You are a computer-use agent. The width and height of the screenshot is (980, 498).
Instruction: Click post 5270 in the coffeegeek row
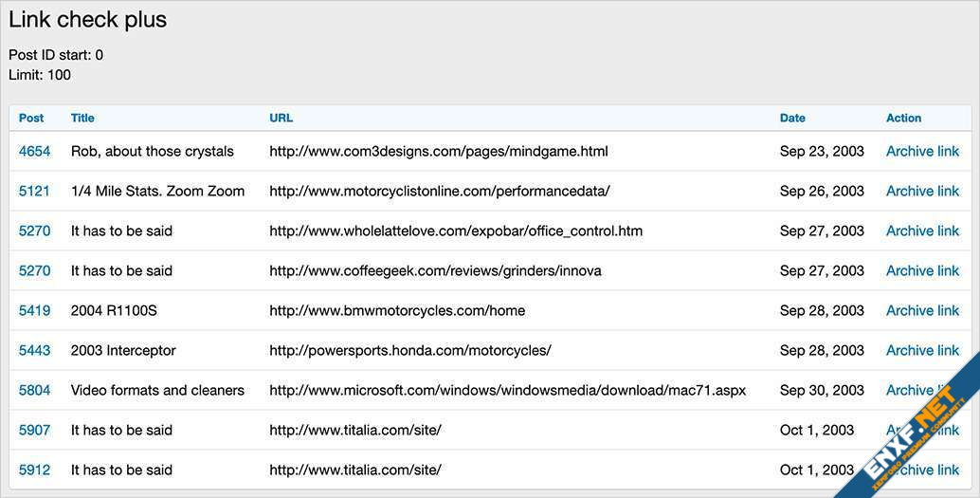(34, 270)
